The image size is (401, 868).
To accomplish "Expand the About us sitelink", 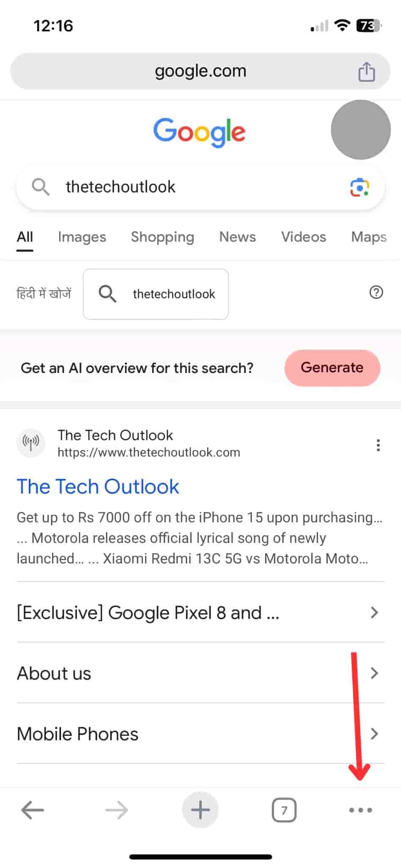I will pyautogui.click(x=374, y=673).
